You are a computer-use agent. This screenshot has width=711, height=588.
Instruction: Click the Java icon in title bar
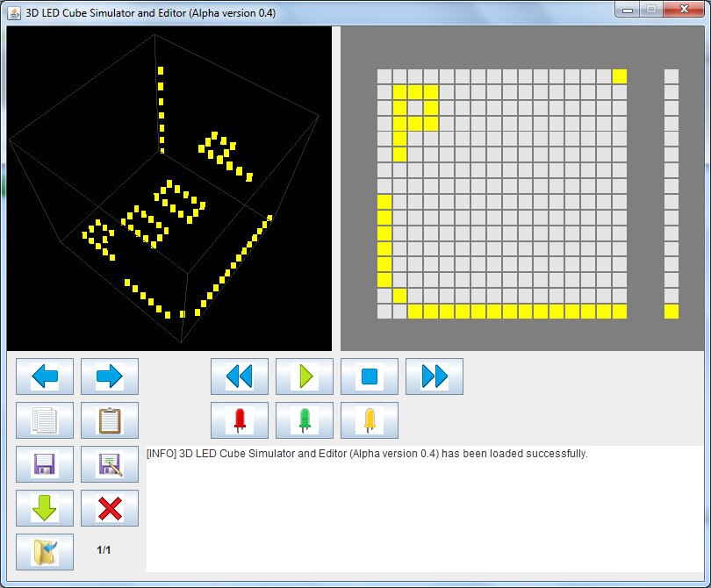click(14, 13)
